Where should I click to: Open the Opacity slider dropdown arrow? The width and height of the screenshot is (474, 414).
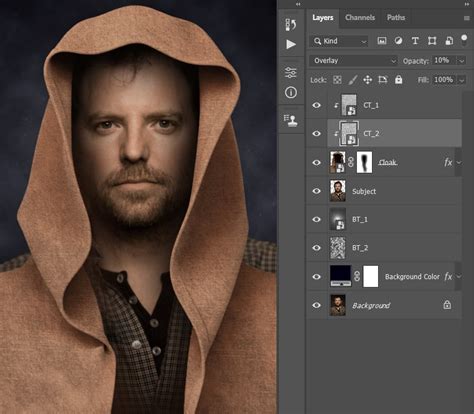click(462, 61)
